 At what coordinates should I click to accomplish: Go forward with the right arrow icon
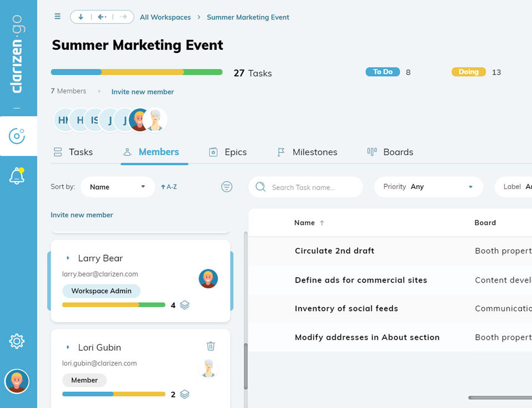(123, 17)
